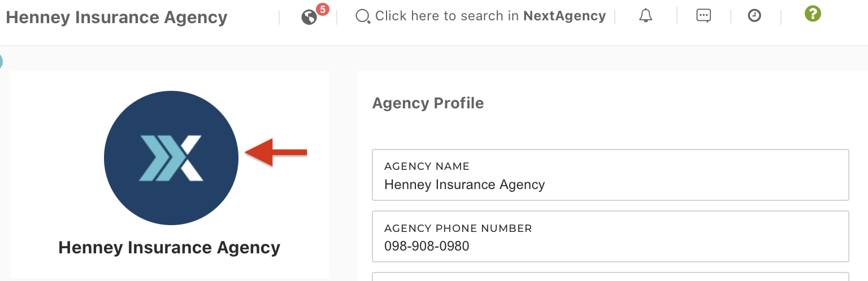Click the teal circle at the left edge
This screenshot has height=281, width=868.
(x=1, y=62)
